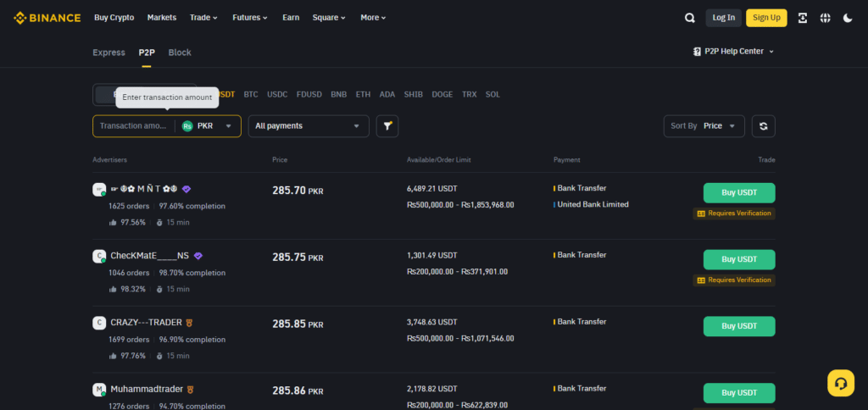This screenshot has width=868, height=410.
Task: Switch to the Express tab
Action: [x=109, y=53]
